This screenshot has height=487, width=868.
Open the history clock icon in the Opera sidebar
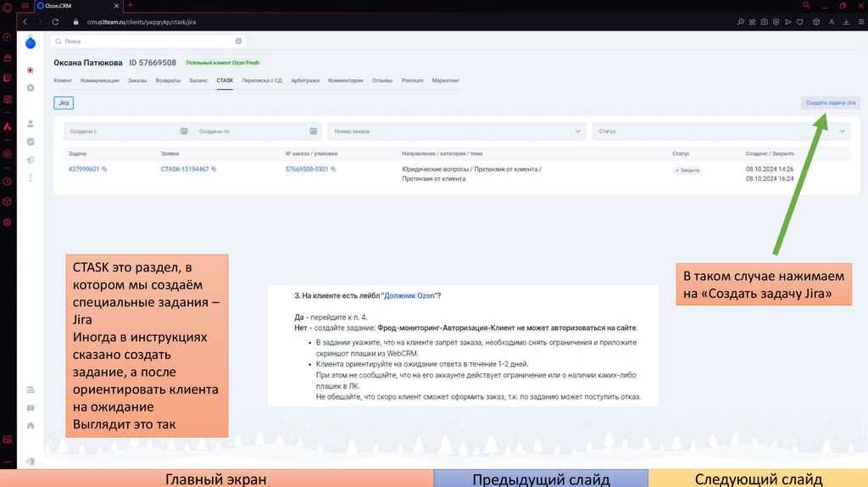7,182
